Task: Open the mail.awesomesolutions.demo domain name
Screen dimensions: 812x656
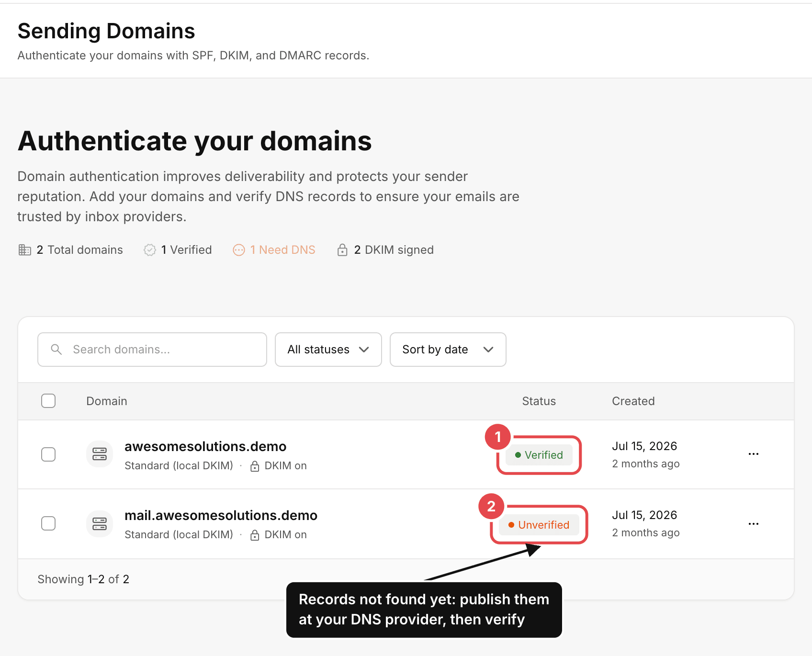Action: coord(221,515)
